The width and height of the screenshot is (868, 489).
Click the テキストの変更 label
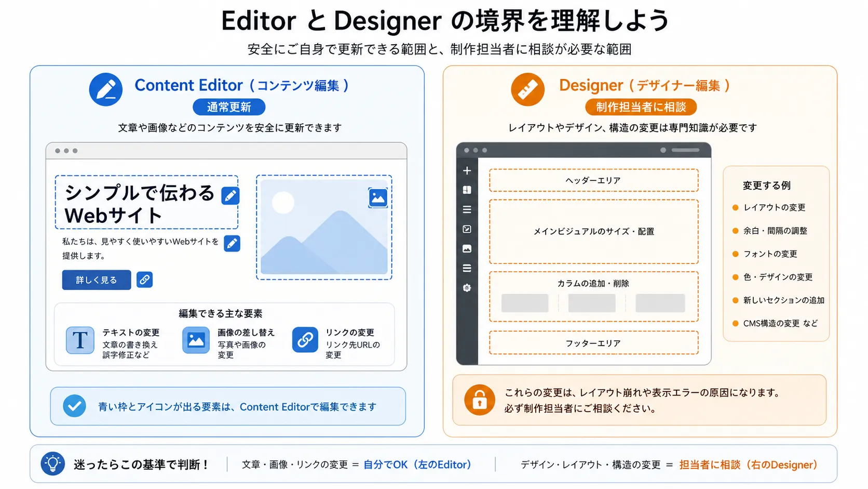(x=131, y=333)
